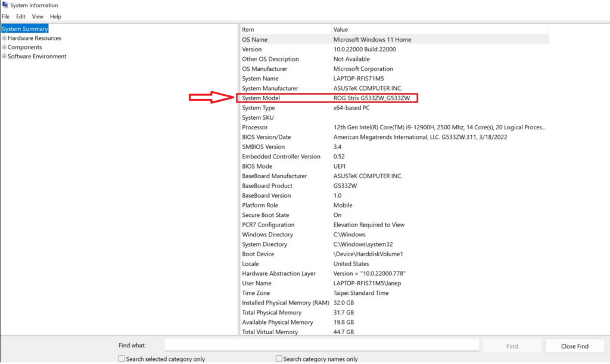
Task: Select the BaseBoard Version row label
Action: (266, 195)
